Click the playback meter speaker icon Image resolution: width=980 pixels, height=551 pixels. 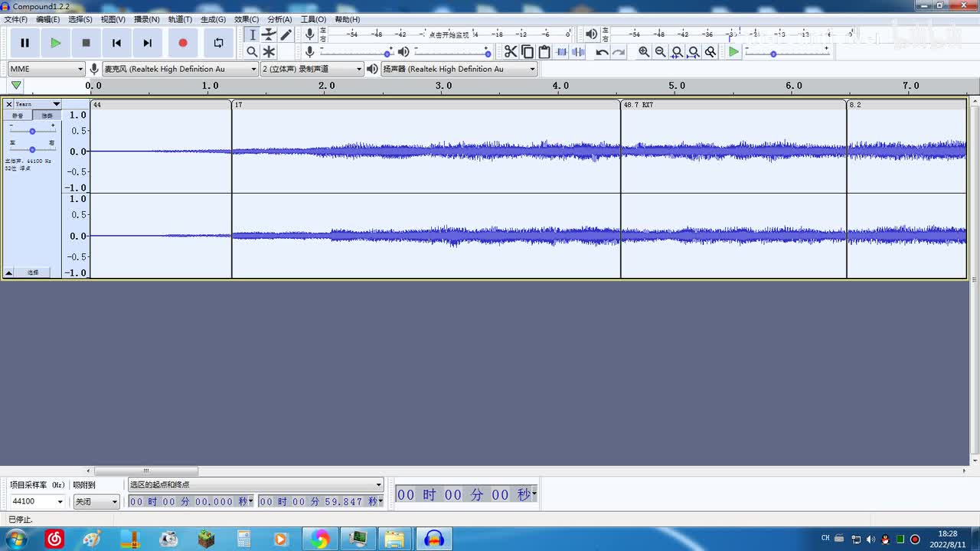[591, 34]
